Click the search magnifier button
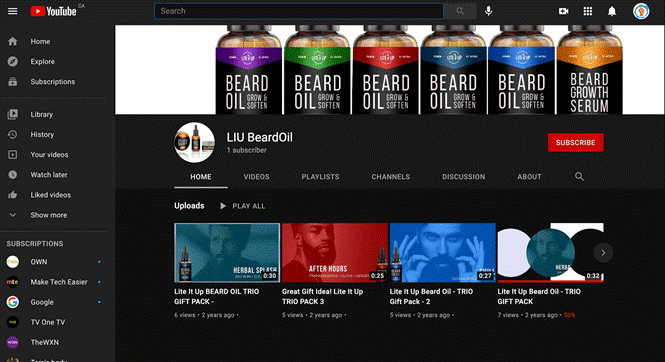Viewport: 665px width, 362px height. [x=460, y=11]
